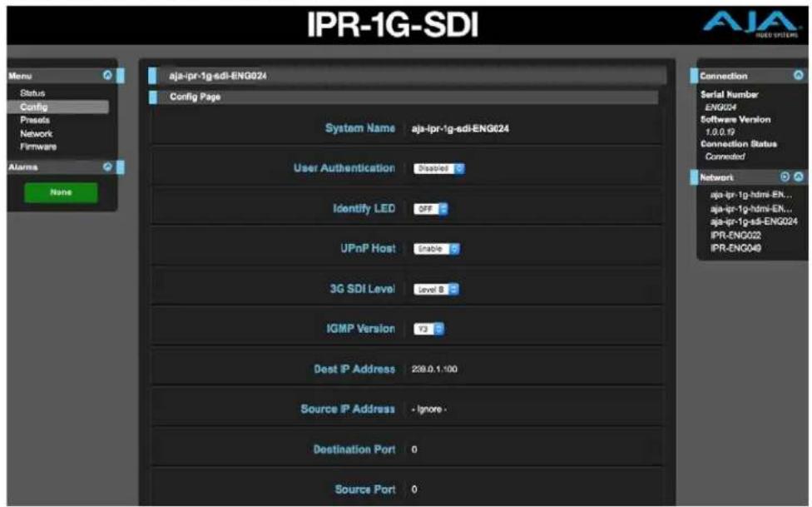The image size is (812, 507).
Task: Open the Status menu page
Action: [32, 93]
